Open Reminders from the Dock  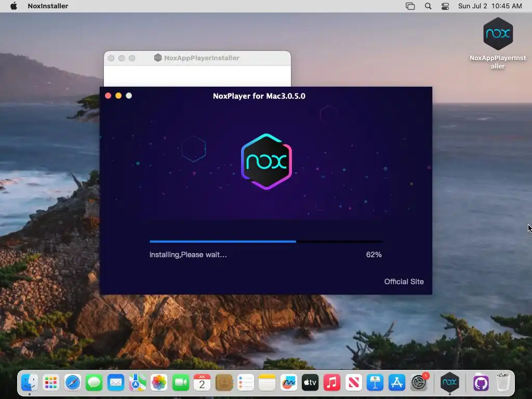pos(246,383)
